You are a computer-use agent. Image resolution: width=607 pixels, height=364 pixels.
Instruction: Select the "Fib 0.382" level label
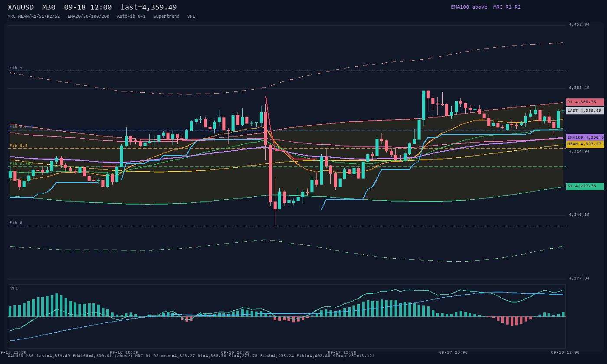(21, 164)
